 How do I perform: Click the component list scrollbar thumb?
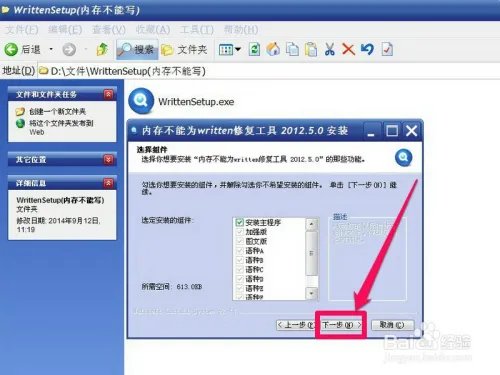(x=311, y=253)
